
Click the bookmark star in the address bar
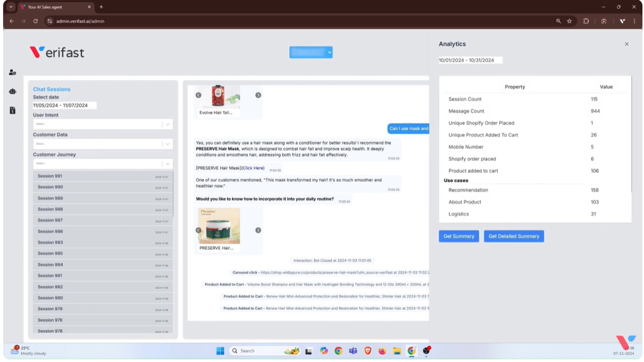tap(569, 21)
